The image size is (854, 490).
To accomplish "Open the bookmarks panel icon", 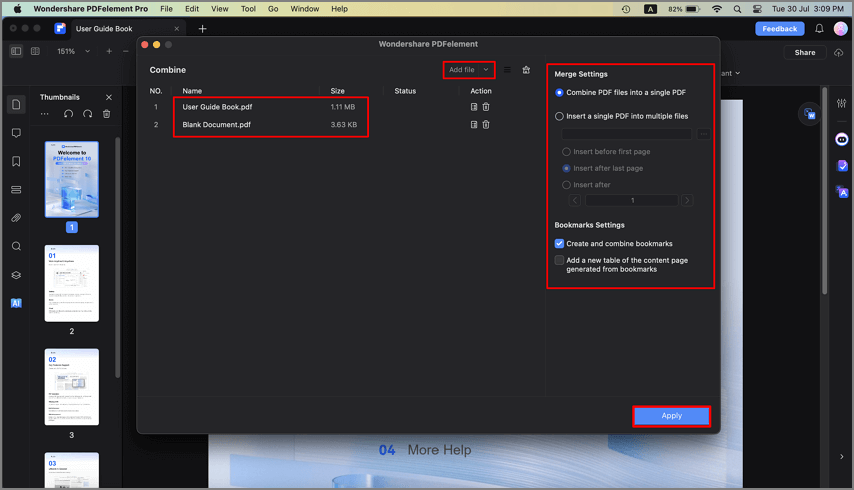I will coord(16,162).
